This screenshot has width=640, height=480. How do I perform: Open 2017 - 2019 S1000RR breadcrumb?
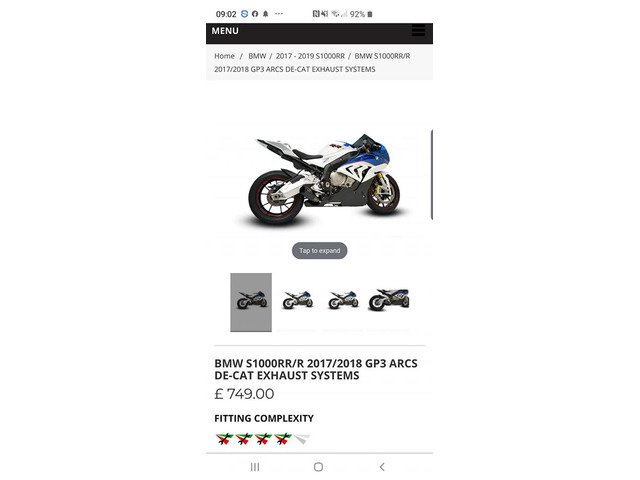pos(310,56)
